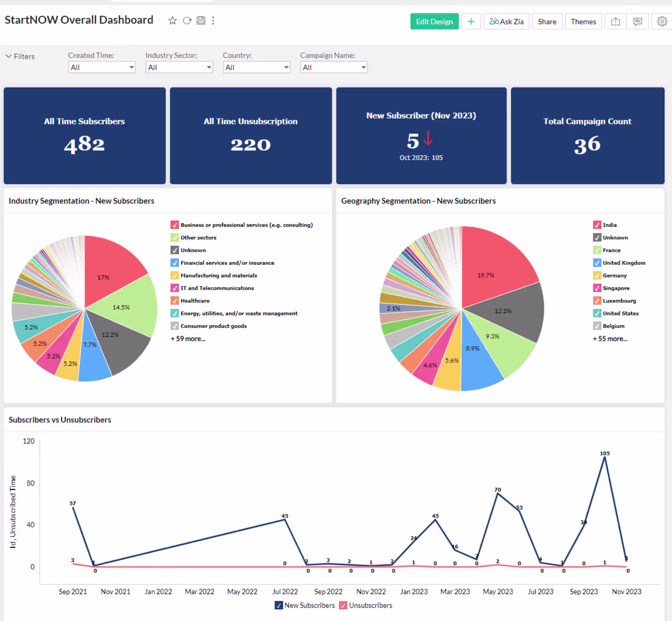Open the Themes menu
This screenshot has height=621, width=672.
click(583, 22)
